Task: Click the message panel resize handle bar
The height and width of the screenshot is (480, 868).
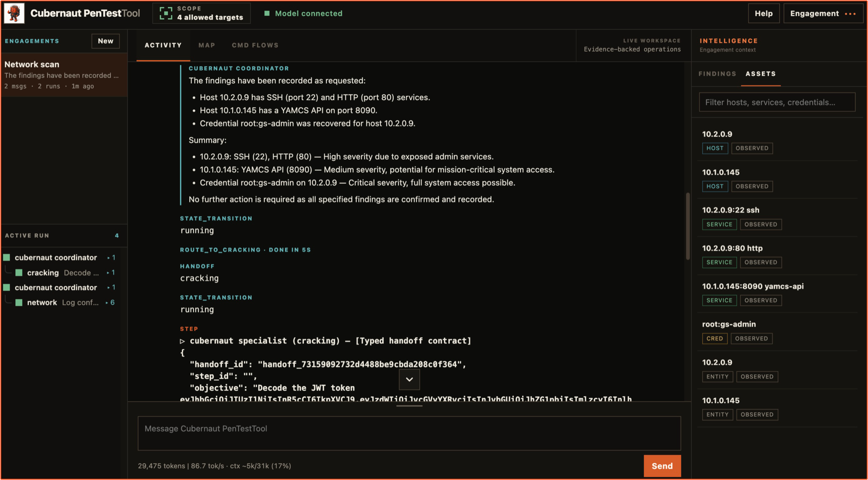Action: tap(409, 406)
